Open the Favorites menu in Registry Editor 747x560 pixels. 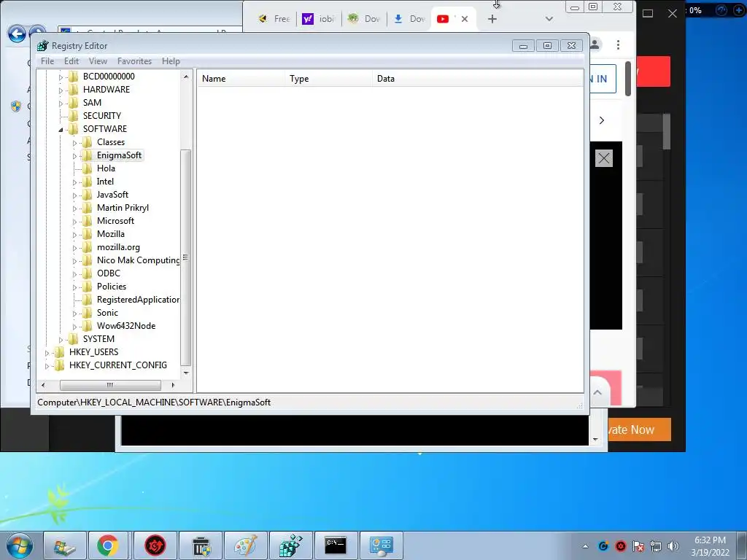[x=134, y=61]
